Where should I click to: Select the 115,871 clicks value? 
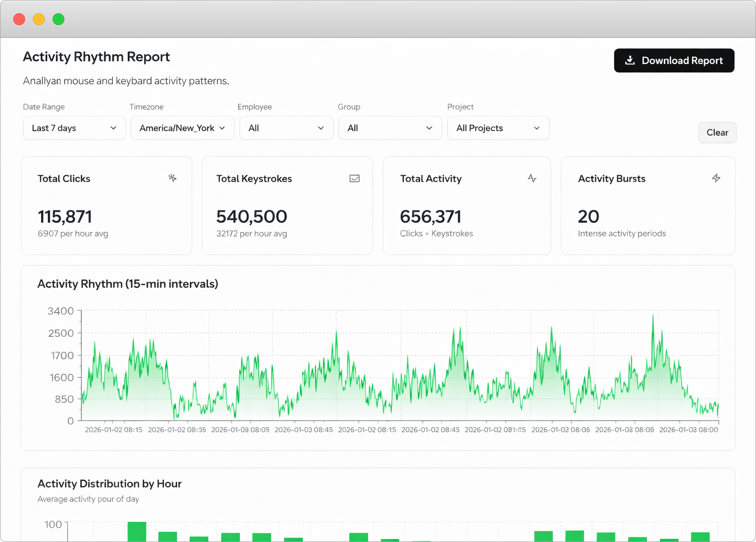click(x=65, y=216)
